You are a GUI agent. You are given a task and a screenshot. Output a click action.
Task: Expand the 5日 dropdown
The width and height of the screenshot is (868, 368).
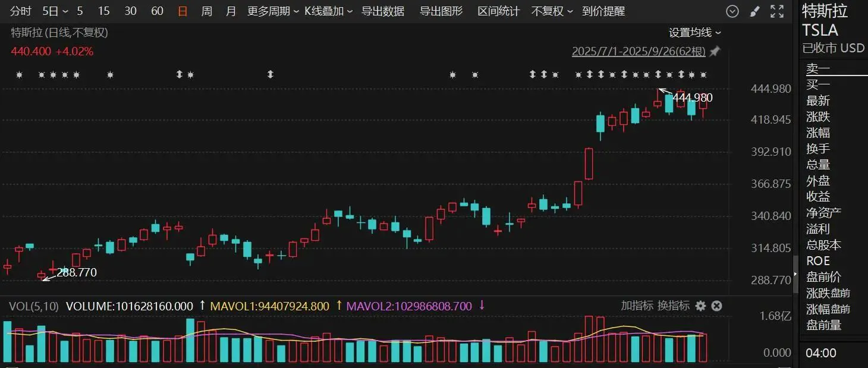pyautogui.click(x=55, y=11)
